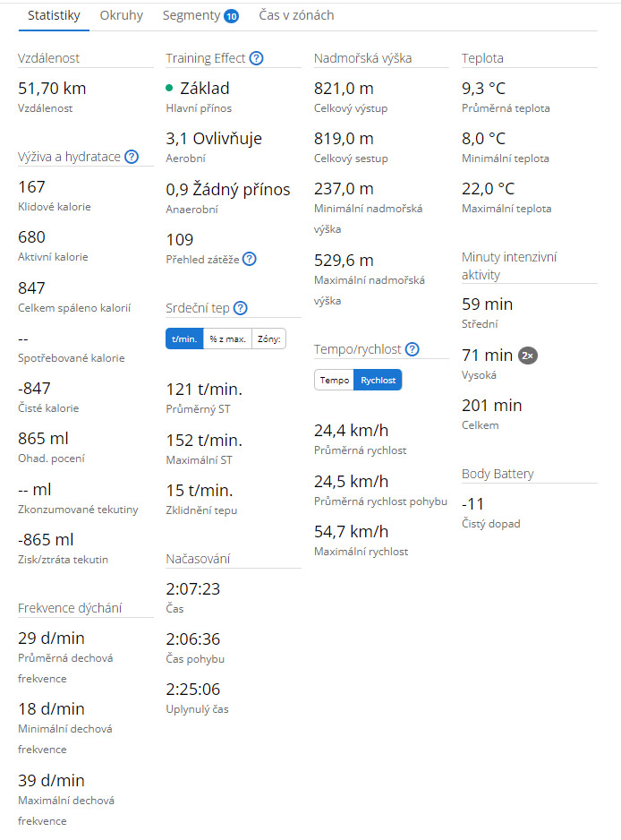Open the Statistiky tab
This screenshot has width=621, height=840.
pyautogui.click(x=54, y=15)
